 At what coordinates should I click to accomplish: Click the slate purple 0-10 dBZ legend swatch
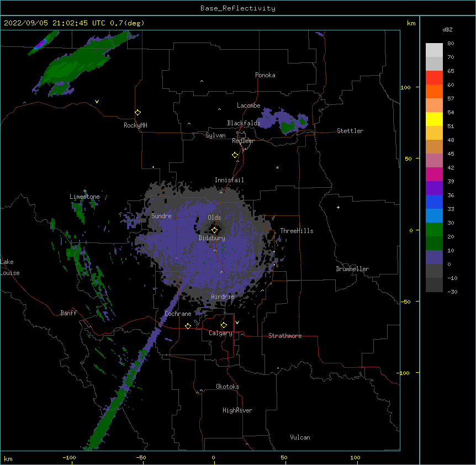coord(434,257)
